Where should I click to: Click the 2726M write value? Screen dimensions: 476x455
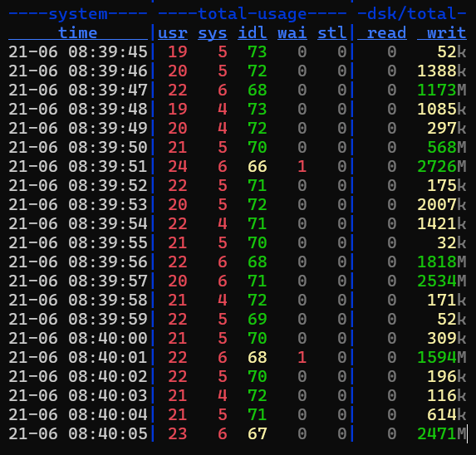(442, 166)
